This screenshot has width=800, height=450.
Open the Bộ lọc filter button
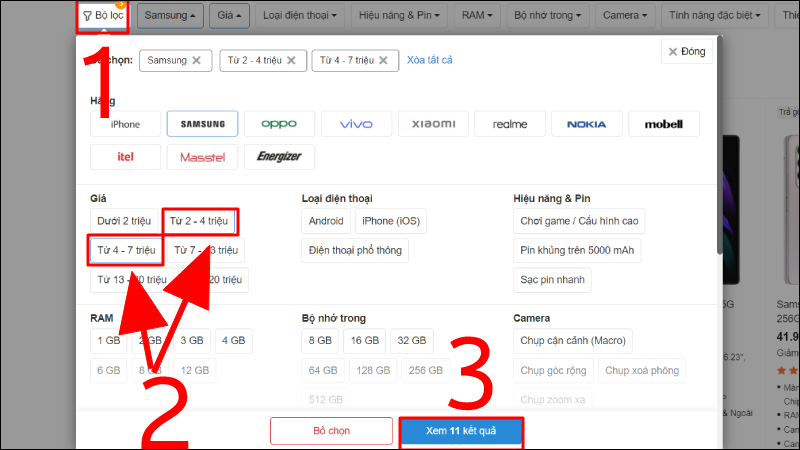[103, 16]
